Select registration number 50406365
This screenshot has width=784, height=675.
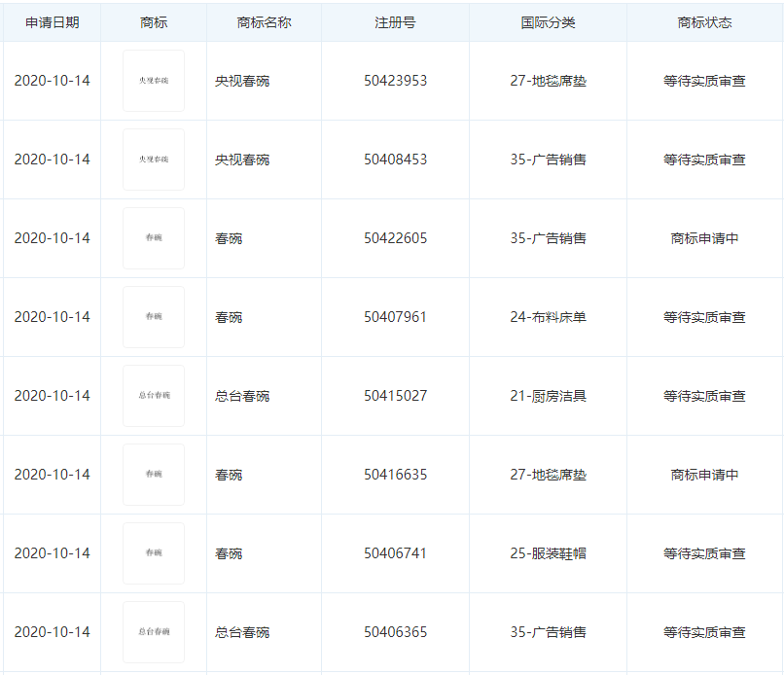pos(396,632)
